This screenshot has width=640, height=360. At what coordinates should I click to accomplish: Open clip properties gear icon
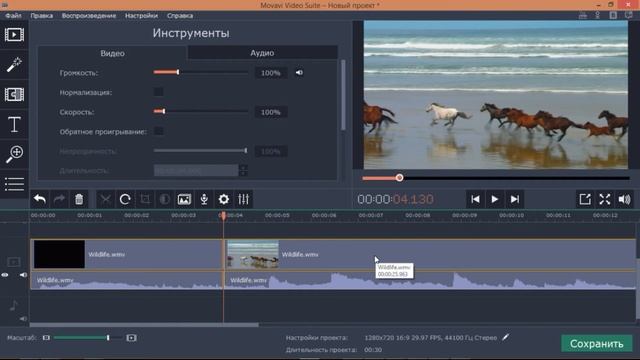[224, 199]
